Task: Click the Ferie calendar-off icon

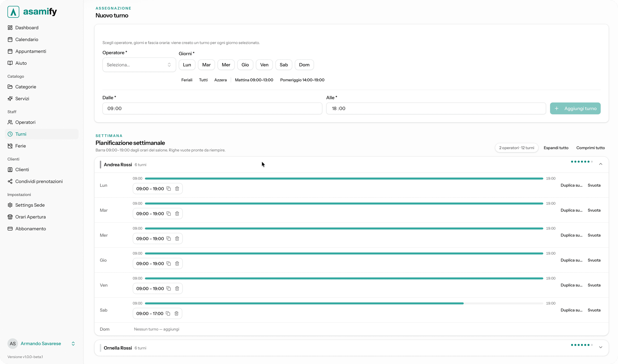Action: [x=10, y=146]
